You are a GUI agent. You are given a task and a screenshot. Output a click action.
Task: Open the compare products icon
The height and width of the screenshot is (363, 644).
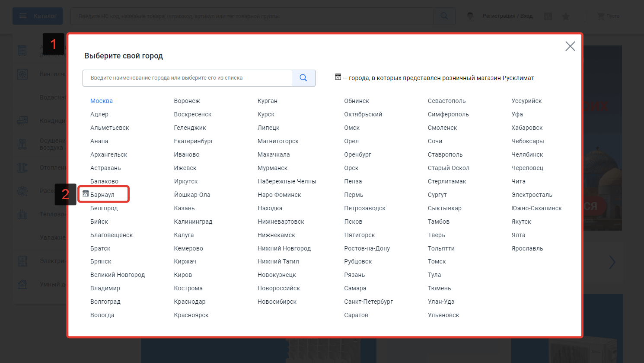point(548,16)
